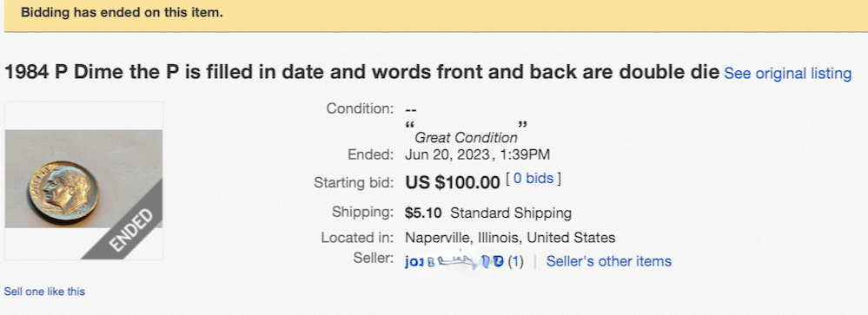Click the Jun 20, 2023 end date
The width and height of the screenshot is (868, 315).
pos(447,154)
